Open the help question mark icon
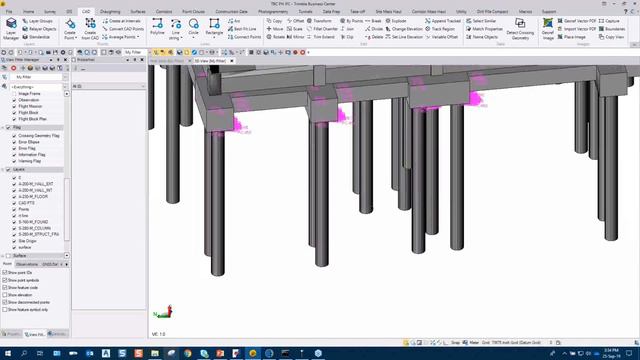640x360 pixels. coord(626,11)
